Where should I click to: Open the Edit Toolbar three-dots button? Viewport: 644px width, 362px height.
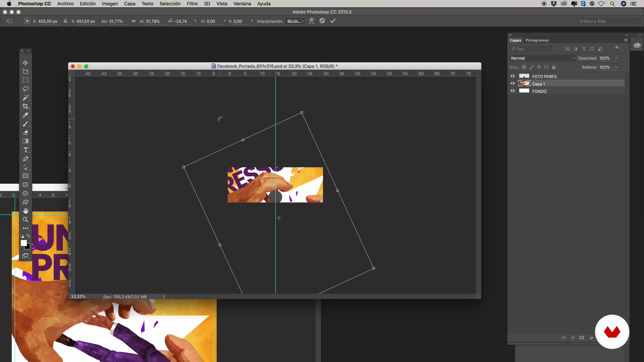tap(25, 228)
